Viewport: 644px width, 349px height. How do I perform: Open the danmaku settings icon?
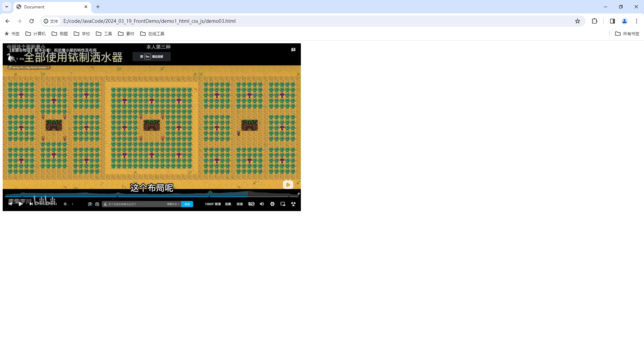click(x=97, y=204)
